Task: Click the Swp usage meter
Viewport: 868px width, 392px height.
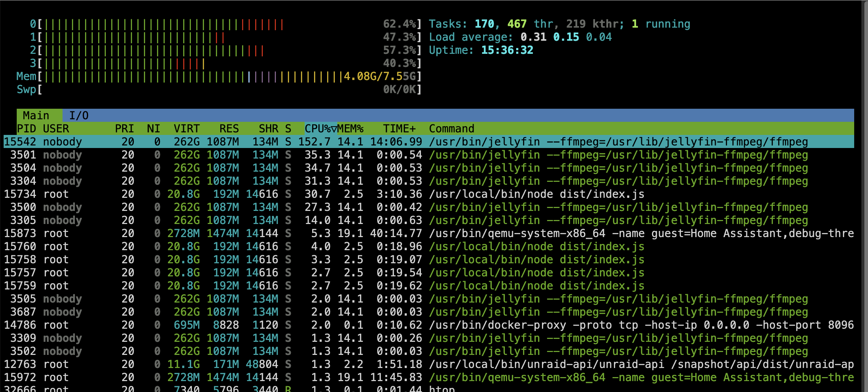Action: [218, 90]
